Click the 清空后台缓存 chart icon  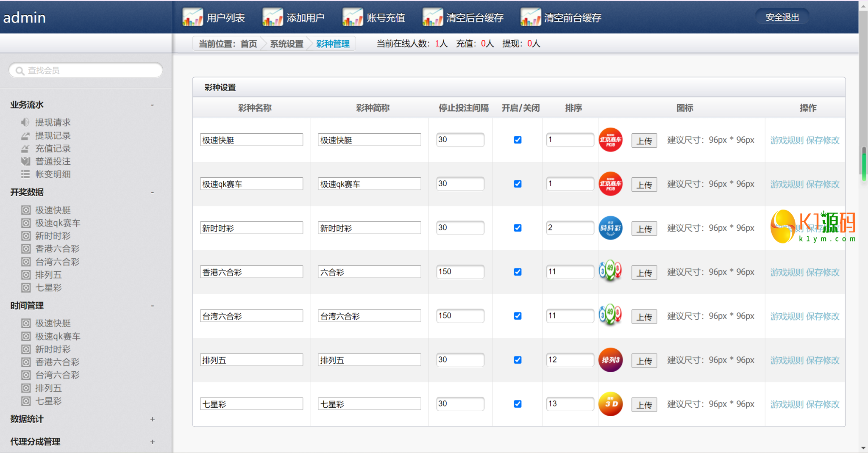point(432,17)
